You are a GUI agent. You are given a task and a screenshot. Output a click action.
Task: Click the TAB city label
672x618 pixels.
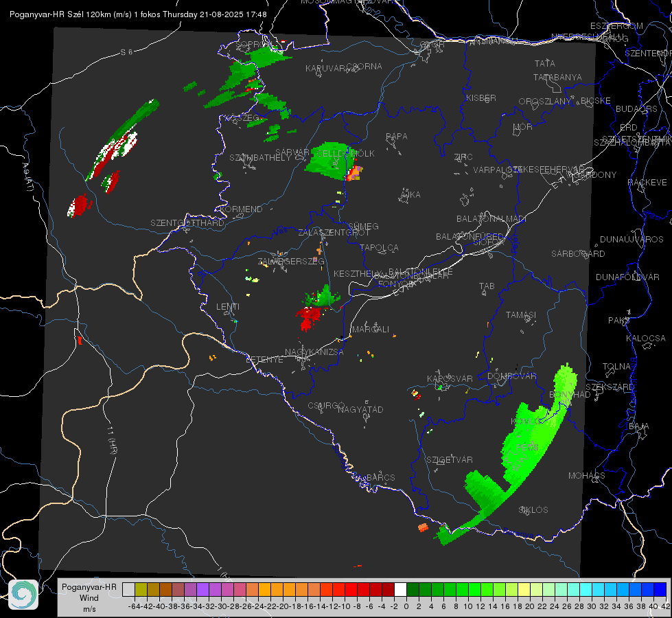pos(487,286)
